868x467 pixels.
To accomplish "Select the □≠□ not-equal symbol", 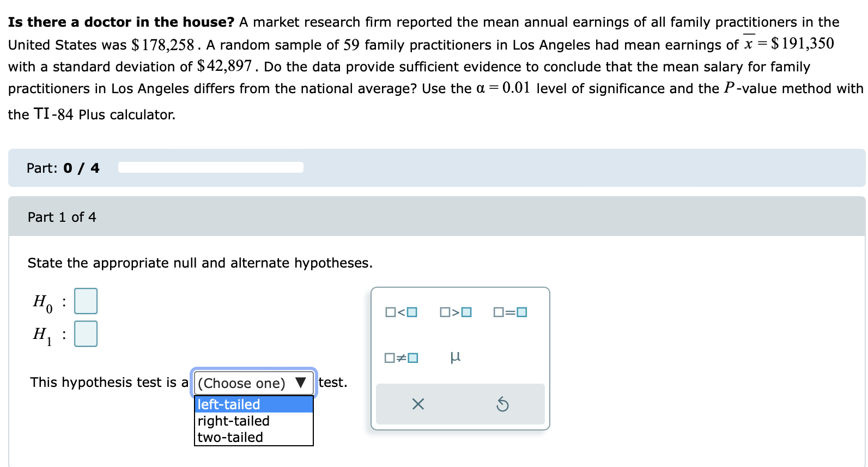I will [x=400, y=357].
